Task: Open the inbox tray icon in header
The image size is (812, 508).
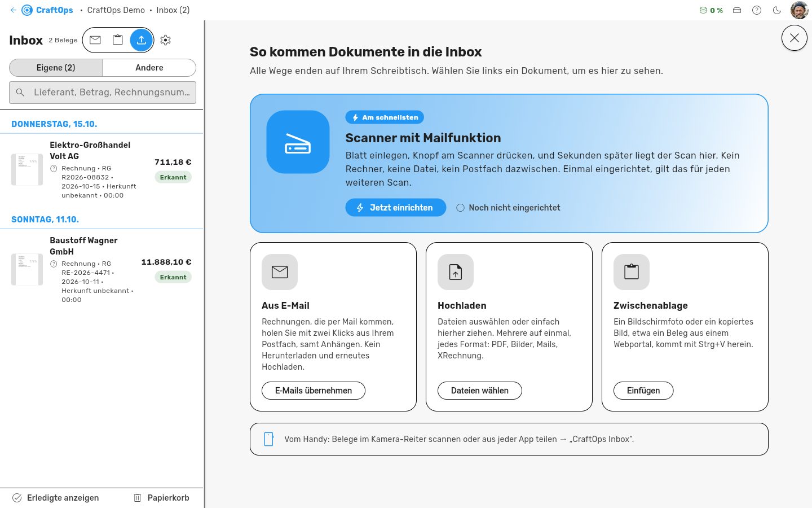Action: pyautogui.click(x=737, y=10)
